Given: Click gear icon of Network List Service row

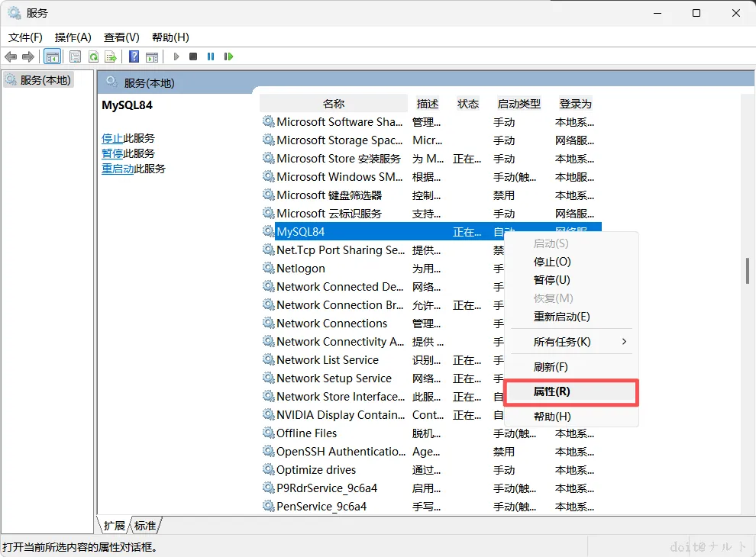Looking at the screenshot, I should coord(269,359).
